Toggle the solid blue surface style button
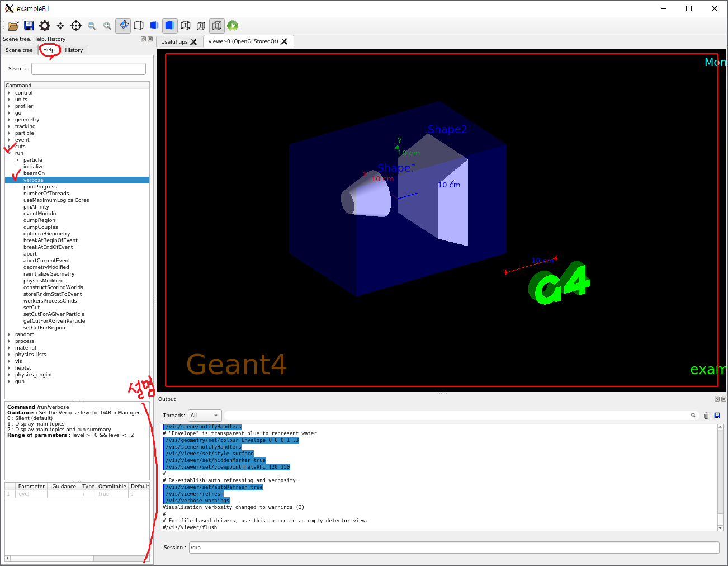This screenshot has height=566, width=728. (x=170, y=25)
